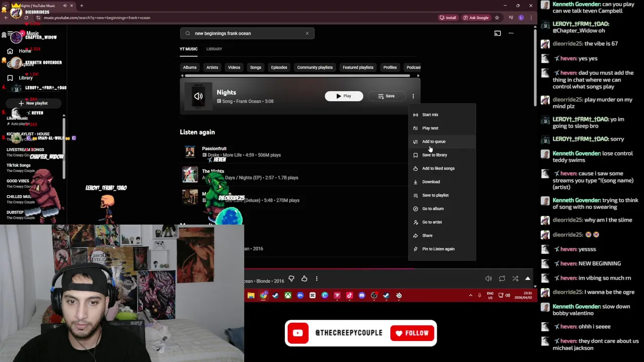The height and width of the screenshot is (362, 644).
Task: Open Chrome three-dot menu
Action: coord(531,18)
